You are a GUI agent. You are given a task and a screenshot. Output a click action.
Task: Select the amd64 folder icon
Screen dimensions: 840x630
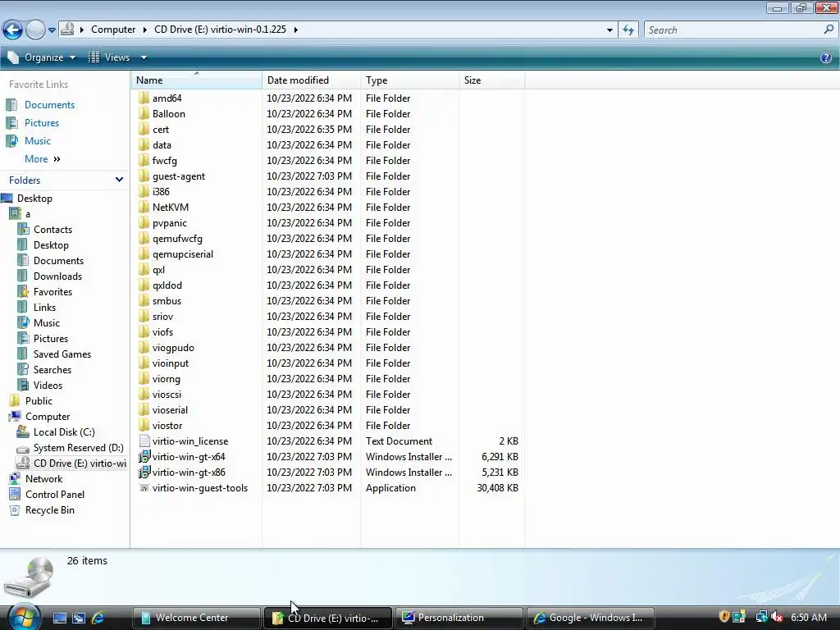(144, 98)
